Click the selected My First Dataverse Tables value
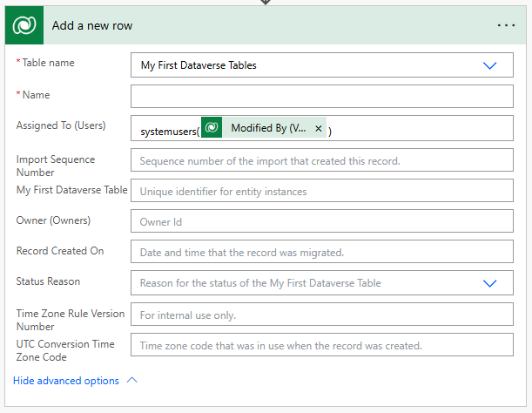Image resolution: width=532 pixels, height=413 pixels. tap(199, 65)
